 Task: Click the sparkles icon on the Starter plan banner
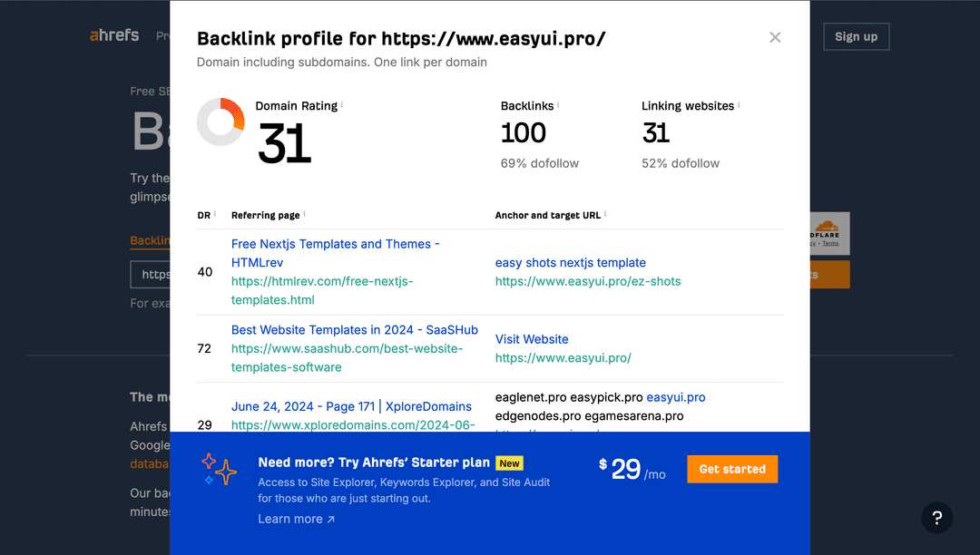(x=219, y=470)
